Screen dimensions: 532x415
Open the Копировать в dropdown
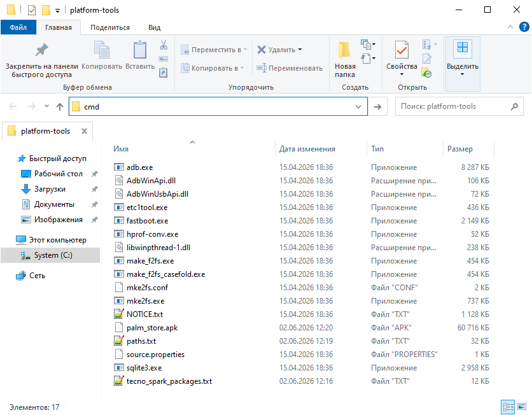click(x=213, y=68)
